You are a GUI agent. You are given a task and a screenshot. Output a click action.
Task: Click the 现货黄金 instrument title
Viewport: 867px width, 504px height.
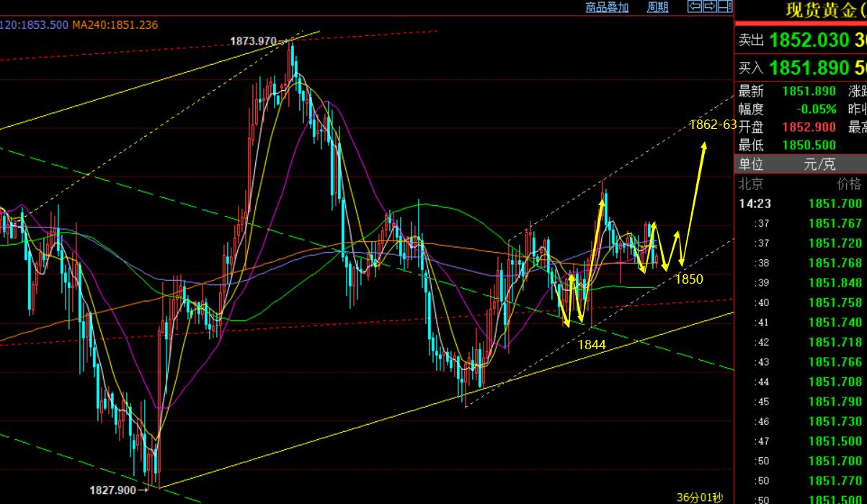[x=826, y=10]
